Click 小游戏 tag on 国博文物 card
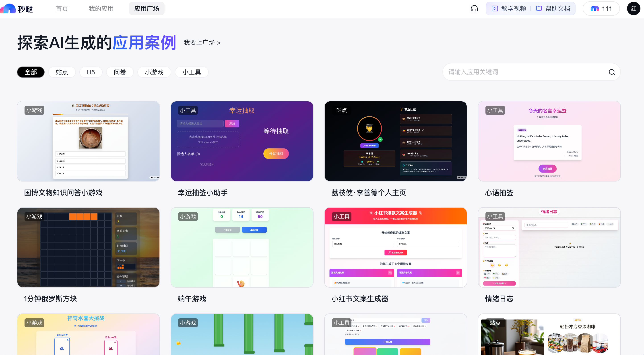 [34, 110]
